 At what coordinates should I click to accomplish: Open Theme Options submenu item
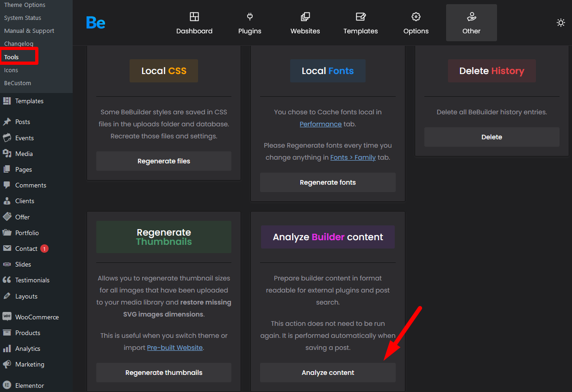click(x=25, y=5)
